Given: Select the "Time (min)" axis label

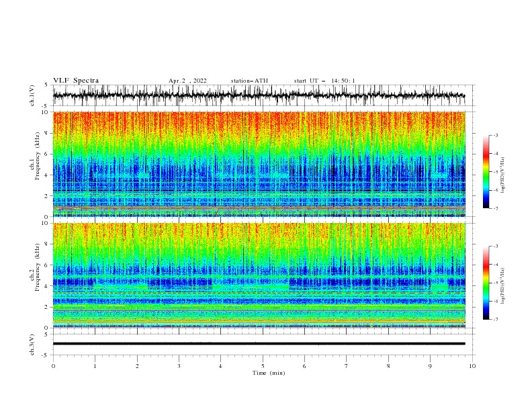Looking at the screenshot, I should 269,373.
